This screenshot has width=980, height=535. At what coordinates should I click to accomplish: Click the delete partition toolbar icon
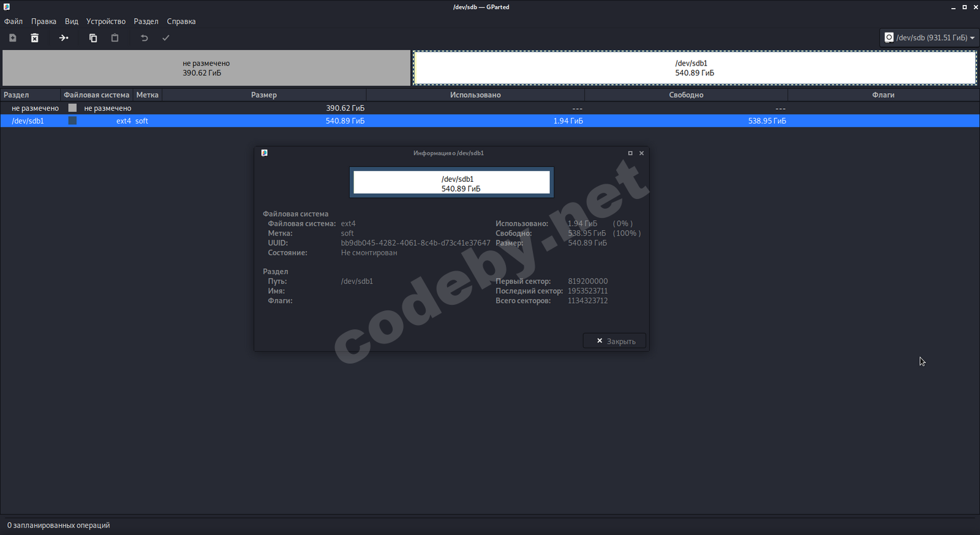(35, 38)
